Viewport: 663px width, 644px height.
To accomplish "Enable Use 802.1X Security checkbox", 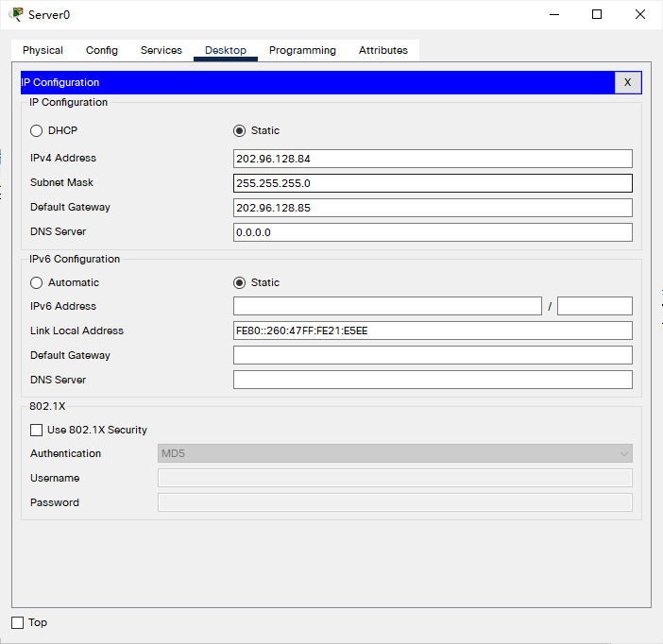I will tap(37, 431).
